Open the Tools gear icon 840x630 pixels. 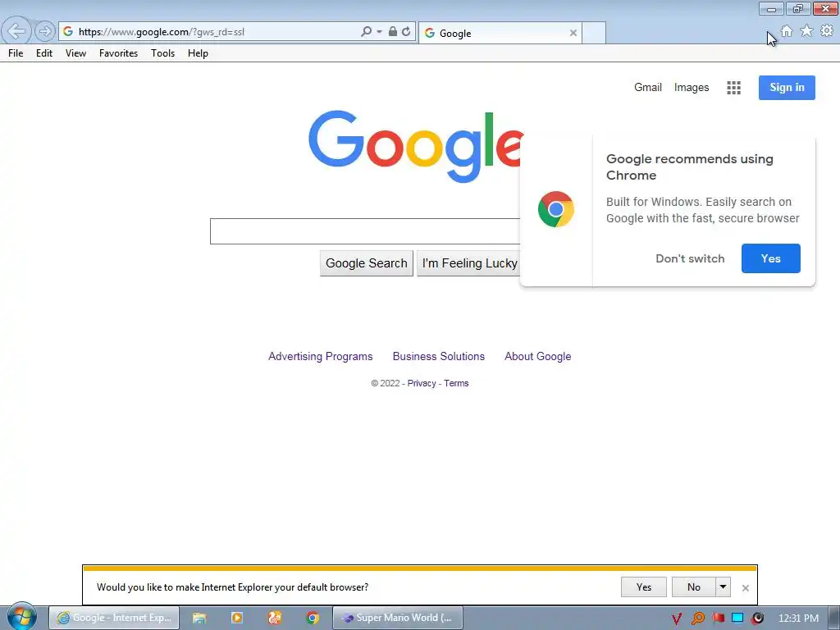pos(827,31)
